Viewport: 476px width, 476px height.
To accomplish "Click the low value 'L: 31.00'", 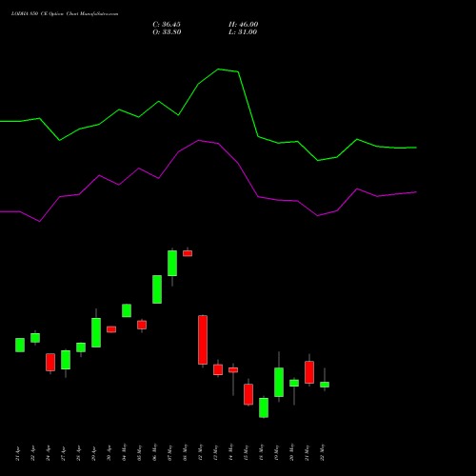I will 243,32.
